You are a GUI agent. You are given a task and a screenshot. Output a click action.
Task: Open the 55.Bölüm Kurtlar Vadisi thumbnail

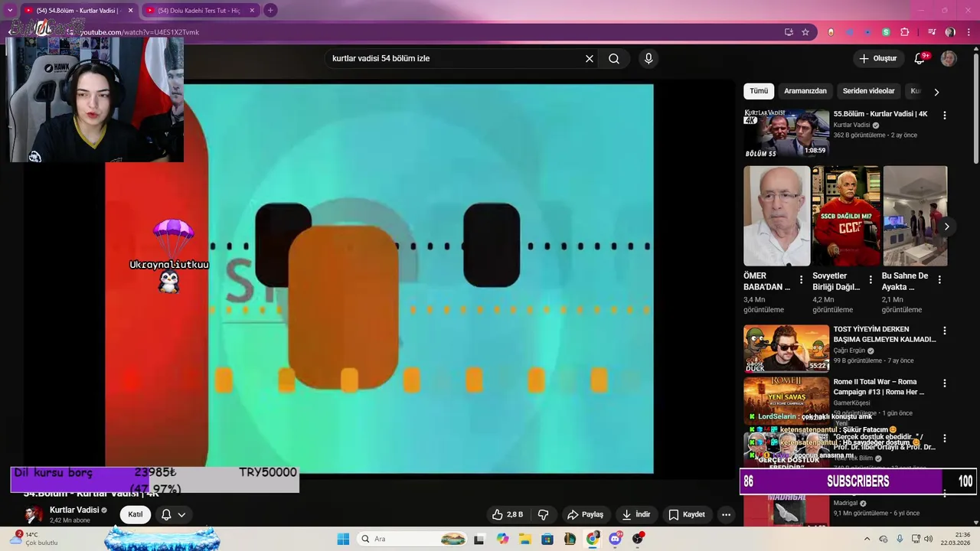786,133
